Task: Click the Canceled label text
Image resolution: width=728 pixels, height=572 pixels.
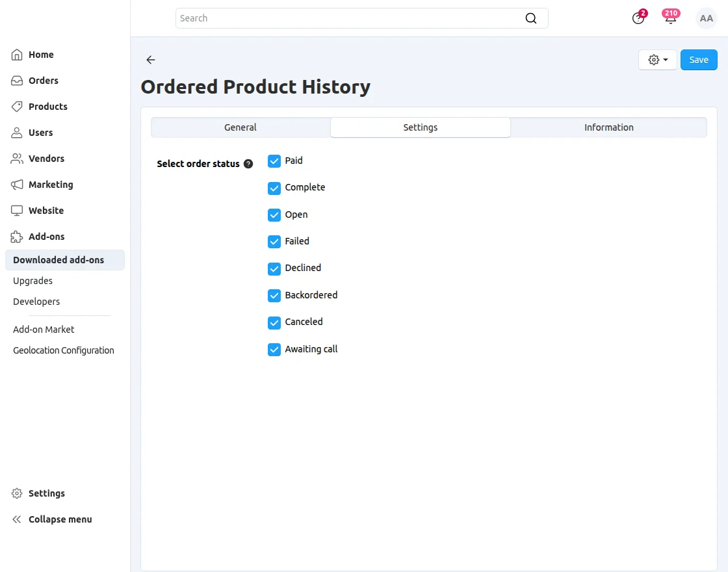Action: click(x=304, y=322)
